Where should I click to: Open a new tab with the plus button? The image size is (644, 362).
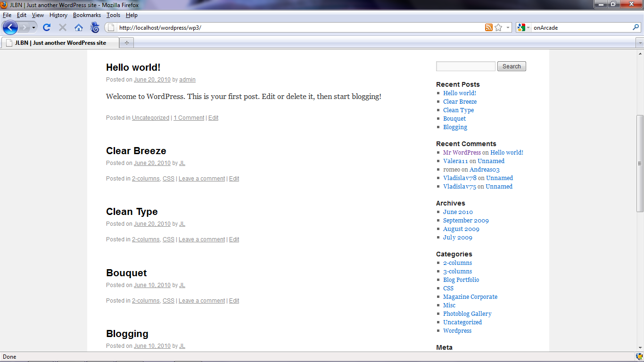(126, 43)
